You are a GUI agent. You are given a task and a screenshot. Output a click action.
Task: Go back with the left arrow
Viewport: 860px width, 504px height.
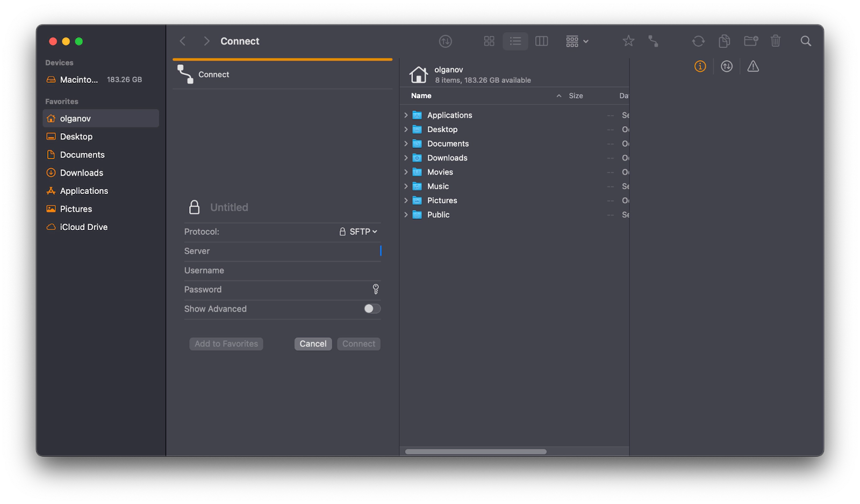coord(183,41)
